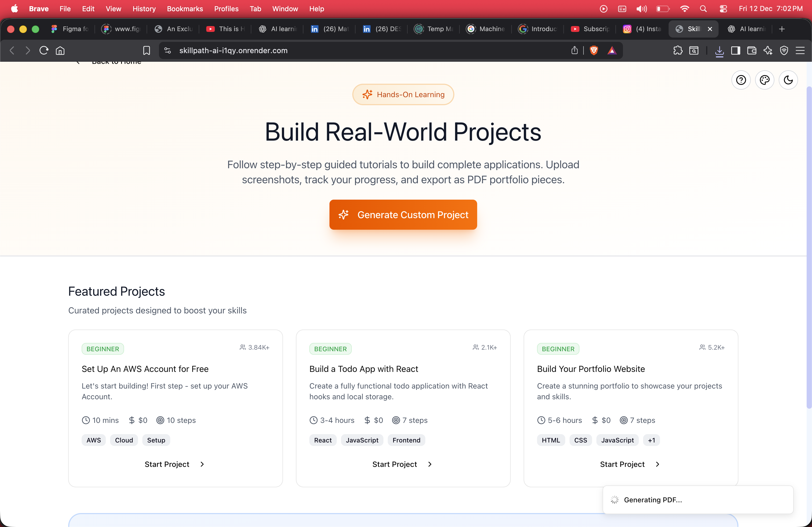812x527 pixels.
Task: Click the help question mark icon
Action: click(741, 80)
